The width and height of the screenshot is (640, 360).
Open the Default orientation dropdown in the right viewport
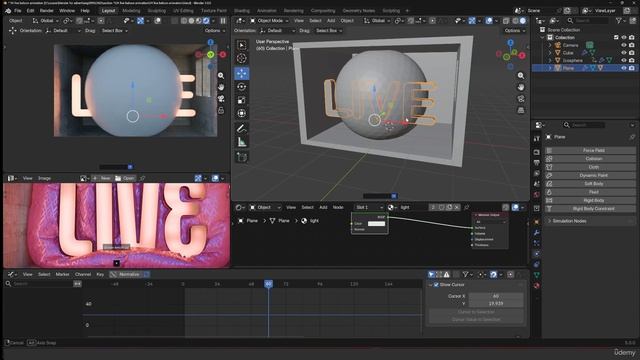click(x=277, y=31)
